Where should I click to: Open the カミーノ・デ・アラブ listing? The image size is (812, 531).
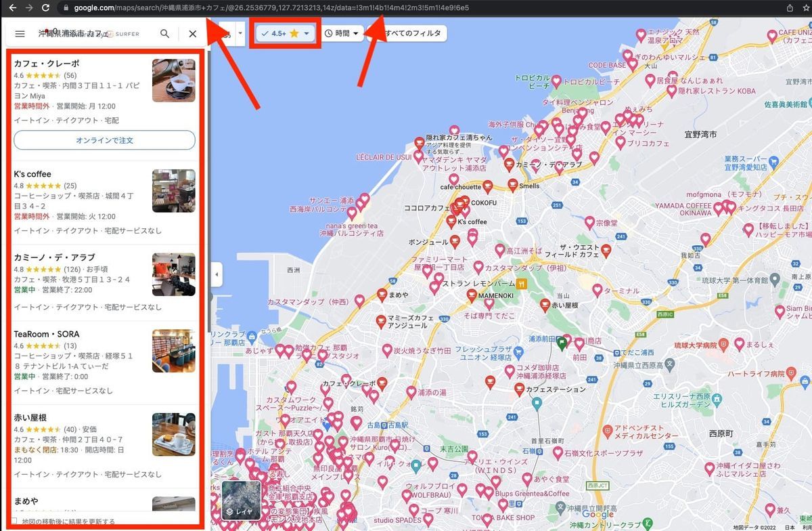click(104, 282)
